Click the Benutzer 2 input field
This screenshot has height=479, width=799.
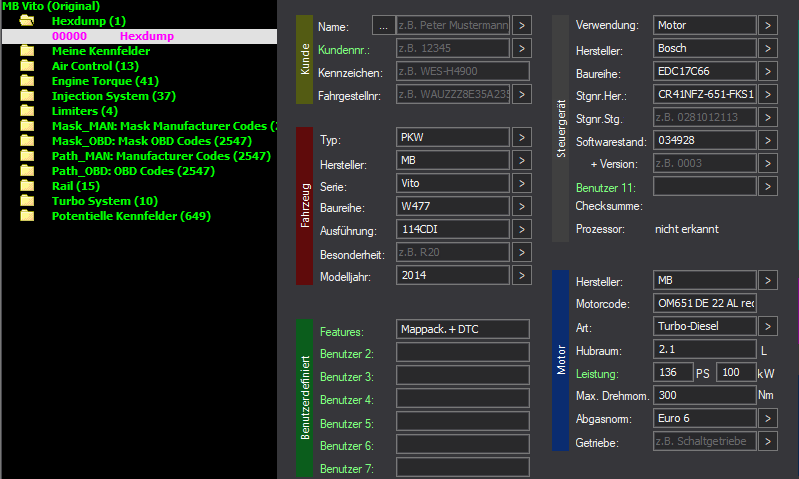(x=463, y=352)
